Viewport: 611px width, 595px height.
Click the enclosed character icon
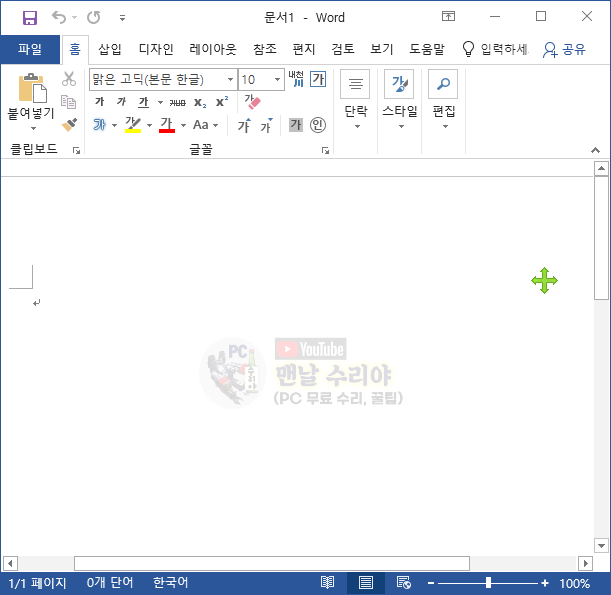[318, 125]
